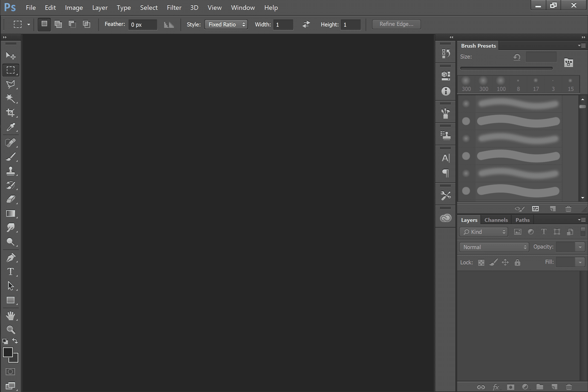Select the Healing Brush tool
This screenshot has height=392, width=588.
click(11, 142)
